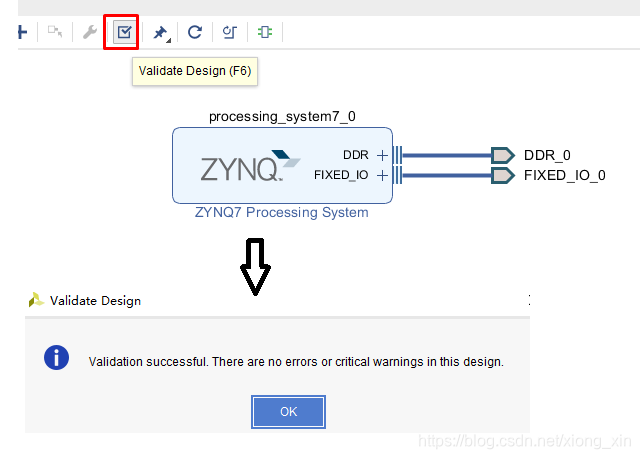Click the Vivado logo in dialog title
Screen dimensions: 640x459
(36, 300)
